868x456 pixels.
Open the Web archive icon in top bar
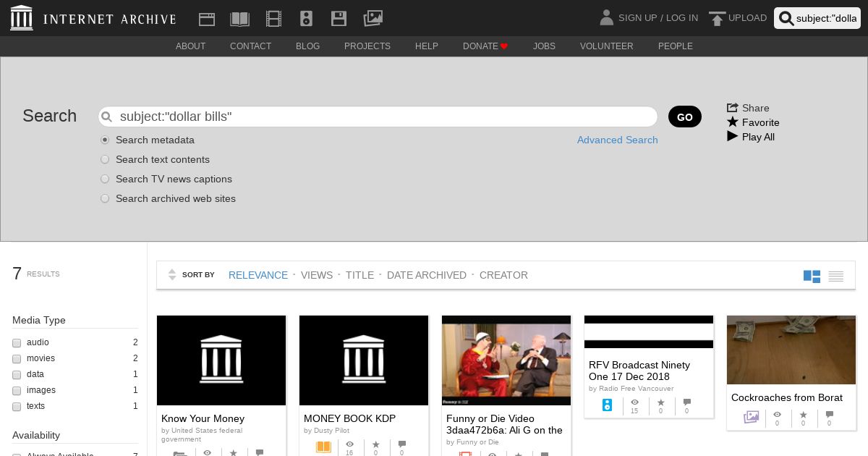207,19
